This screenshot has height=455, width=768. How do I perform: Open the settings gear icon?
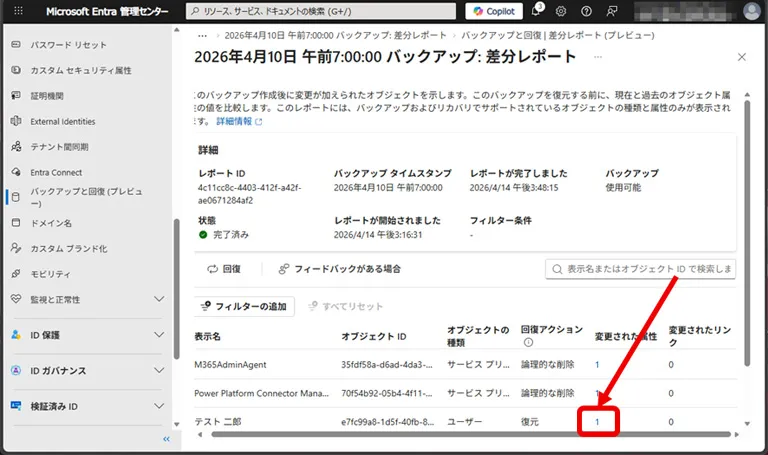click(x=561, y=11)
